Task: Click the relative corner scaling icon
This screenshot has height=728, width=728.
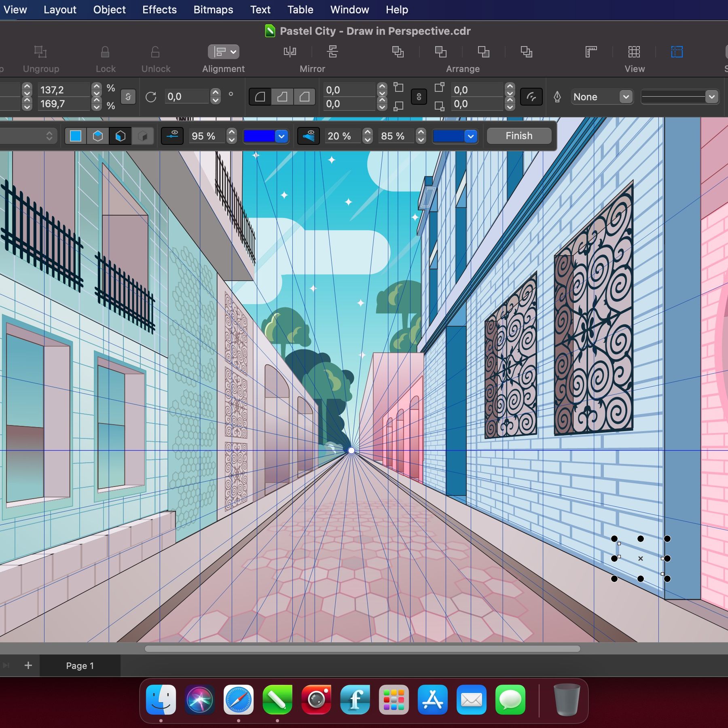Action: (531, 97)
